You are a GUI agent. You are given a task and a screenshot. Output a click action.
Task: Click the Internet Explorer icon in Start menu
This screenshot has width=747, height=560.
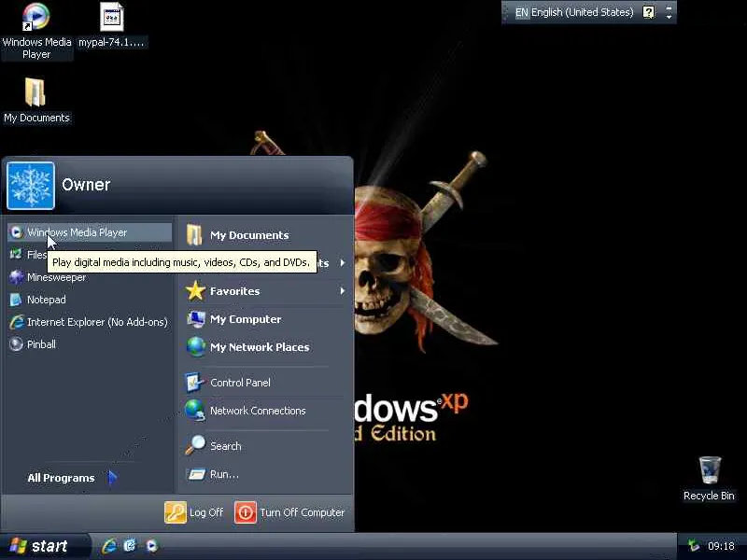(17, 322)
